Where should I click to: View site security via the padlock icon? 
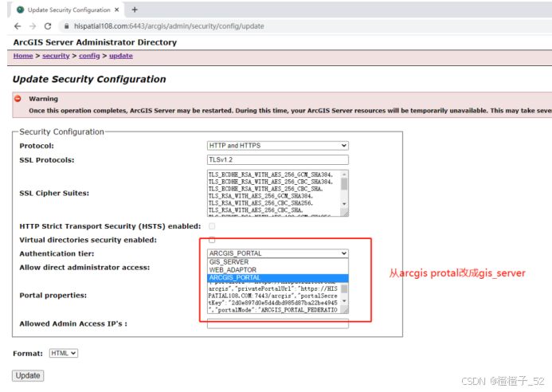(x=66, y=26)
